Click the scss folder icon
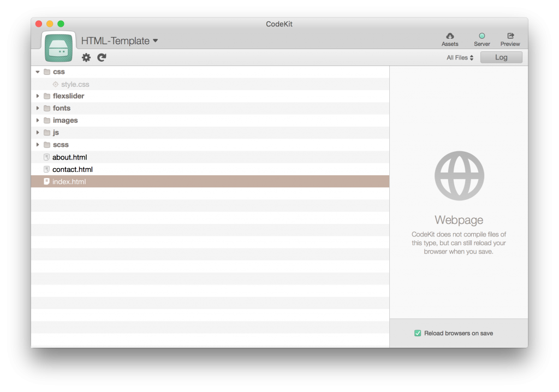The image size is (559, 392). click(47, 145)
